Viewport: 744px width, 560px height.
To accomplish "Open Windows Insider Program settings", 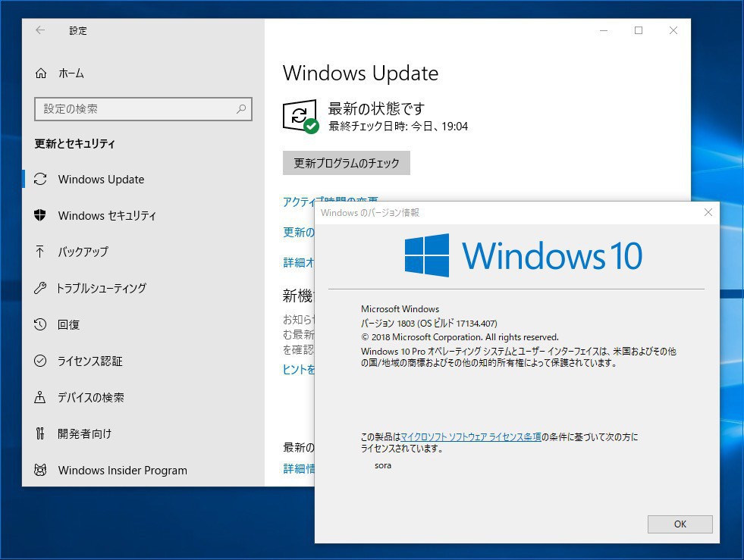I will click(x=143, y=470).
